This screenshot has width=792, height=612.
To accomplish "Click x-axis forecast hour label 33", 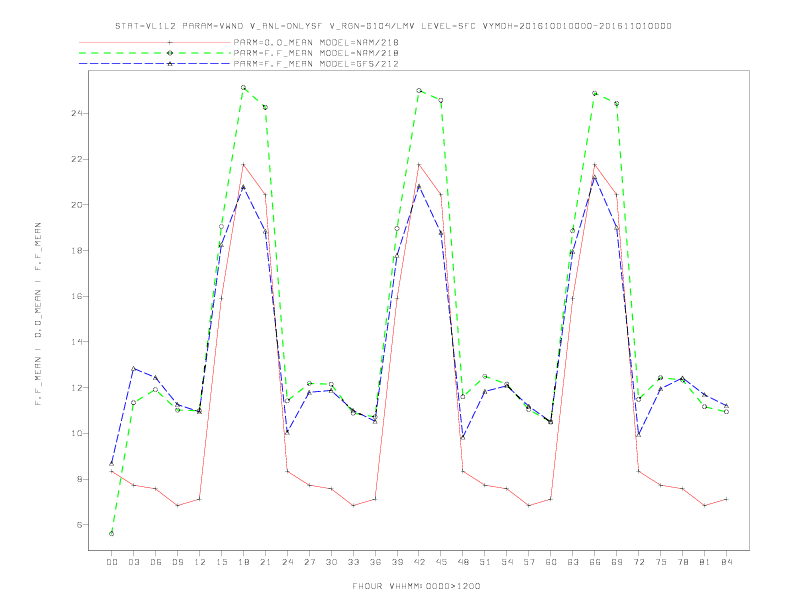I will tap(353, 562).
